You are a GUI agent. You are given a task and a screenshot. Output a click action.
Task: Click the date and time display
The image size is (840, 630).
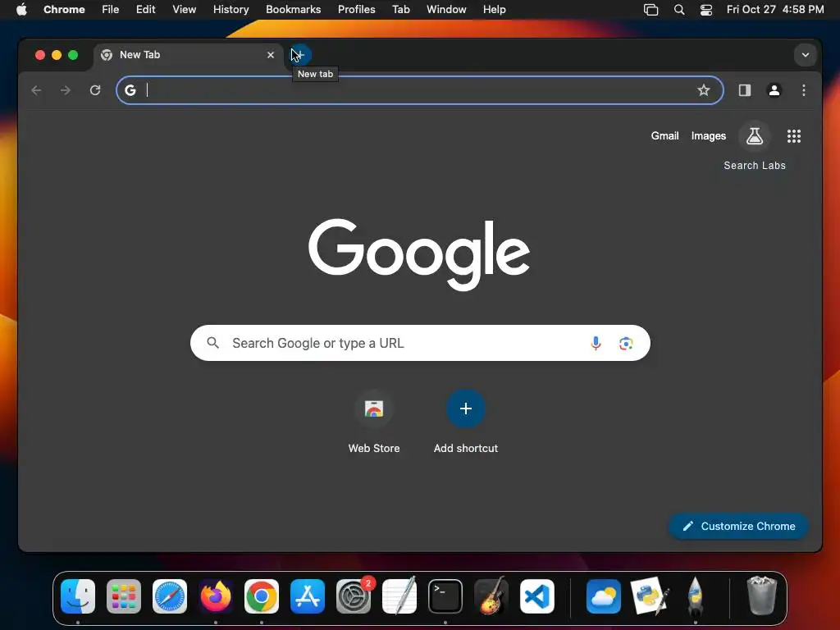pos(775,10)
